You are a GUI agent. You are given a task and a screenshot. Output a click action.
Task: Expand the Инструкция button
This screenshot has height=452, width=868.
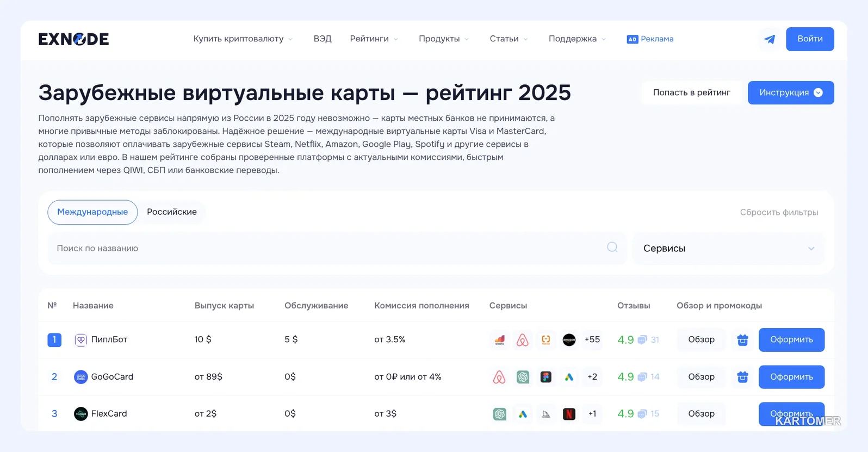click(x=791, y=92)
